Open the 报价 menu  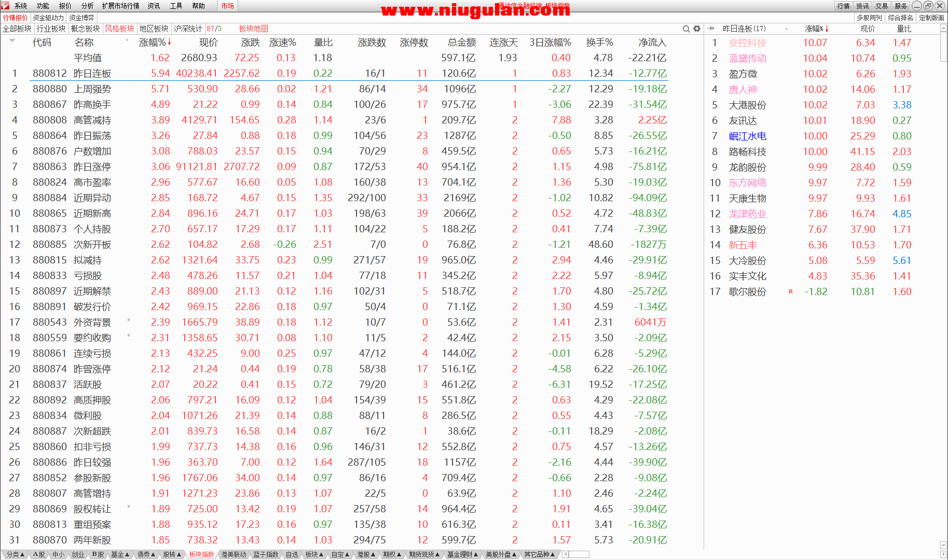click(x=65, y=6)
